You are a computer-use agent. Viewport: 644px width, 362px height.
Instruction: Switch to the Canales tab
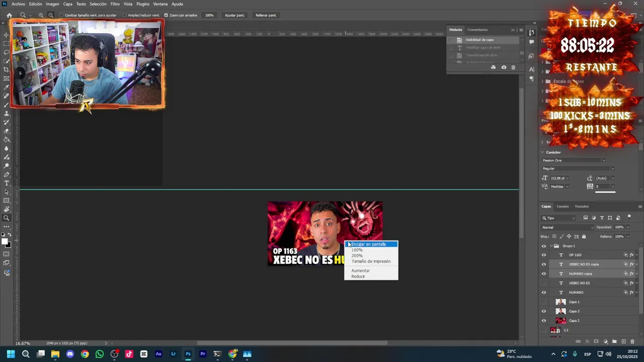click(562, 206)
